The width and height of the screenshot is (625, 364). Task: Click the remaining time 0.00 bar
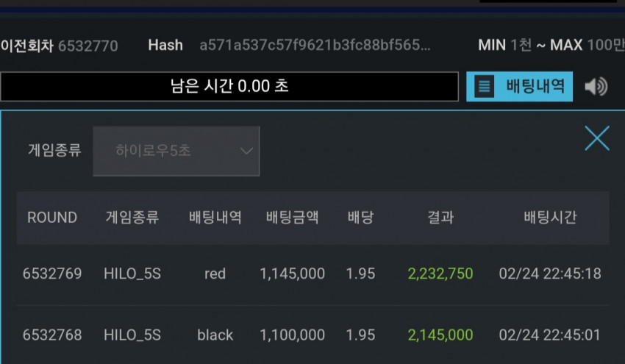click(229, 87)
